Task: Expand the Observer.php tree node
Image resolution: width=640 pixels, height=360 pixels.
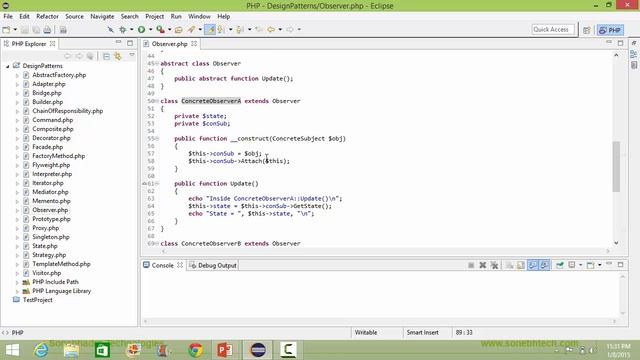Action: 17,210
